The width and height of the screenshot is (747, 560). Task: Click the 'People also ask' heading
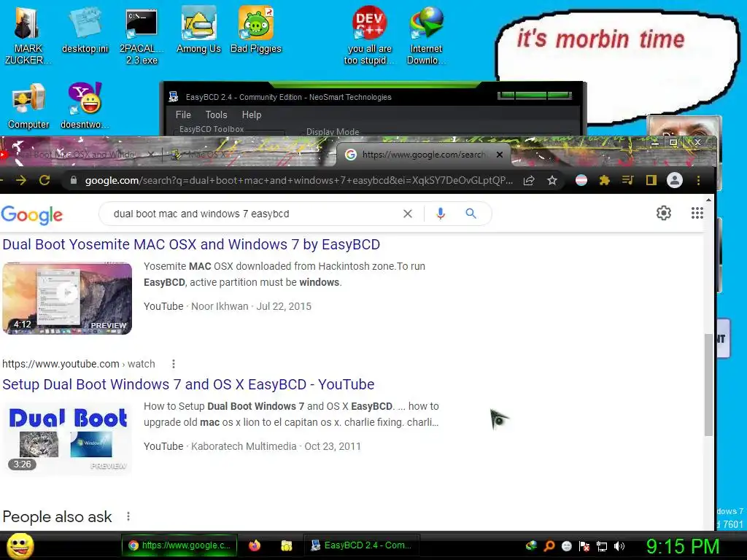click(x=57, y=517)
